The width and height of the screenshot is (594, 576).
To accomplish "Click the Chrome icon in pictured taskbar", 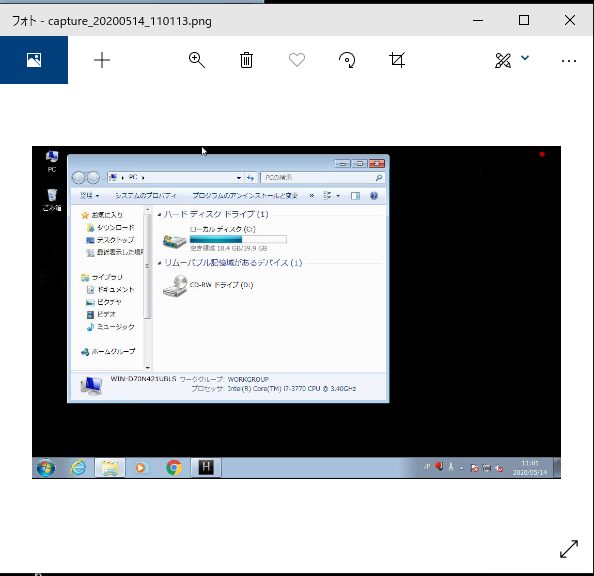I will pyautogui.click(x=174, y=468).
